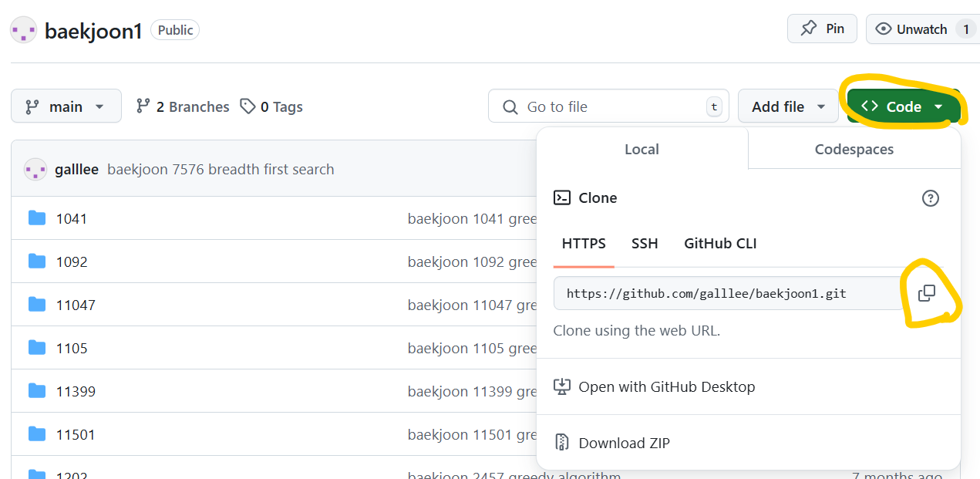Click the folder icon for 1092
Screen dimensions: 980x479
[37, 261]
